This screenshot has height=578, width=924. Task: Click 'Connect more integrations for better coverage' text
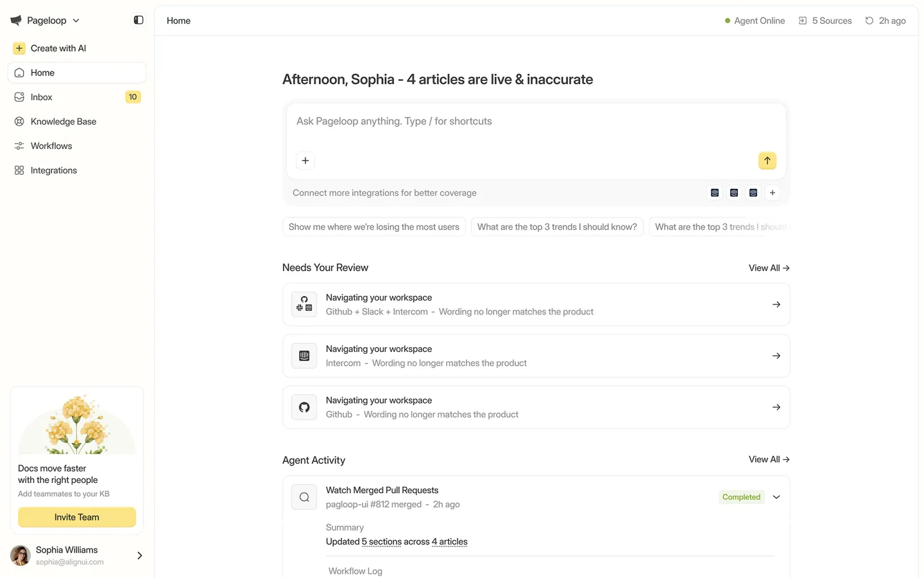pyautogui.click(x=384, y=193)
